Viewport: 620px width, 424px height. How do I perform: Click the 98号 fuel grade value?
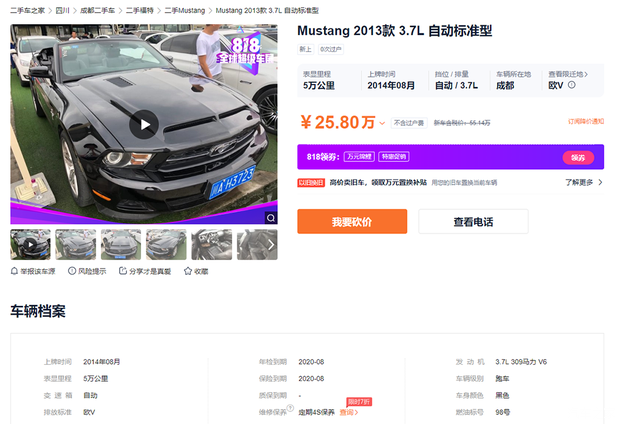pos(503,412)
